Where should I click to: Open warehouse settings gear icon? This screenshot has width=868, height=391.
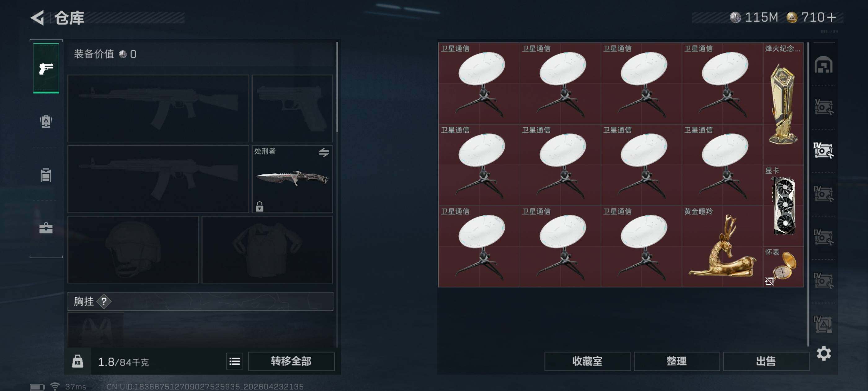click(x=824, y=353)
